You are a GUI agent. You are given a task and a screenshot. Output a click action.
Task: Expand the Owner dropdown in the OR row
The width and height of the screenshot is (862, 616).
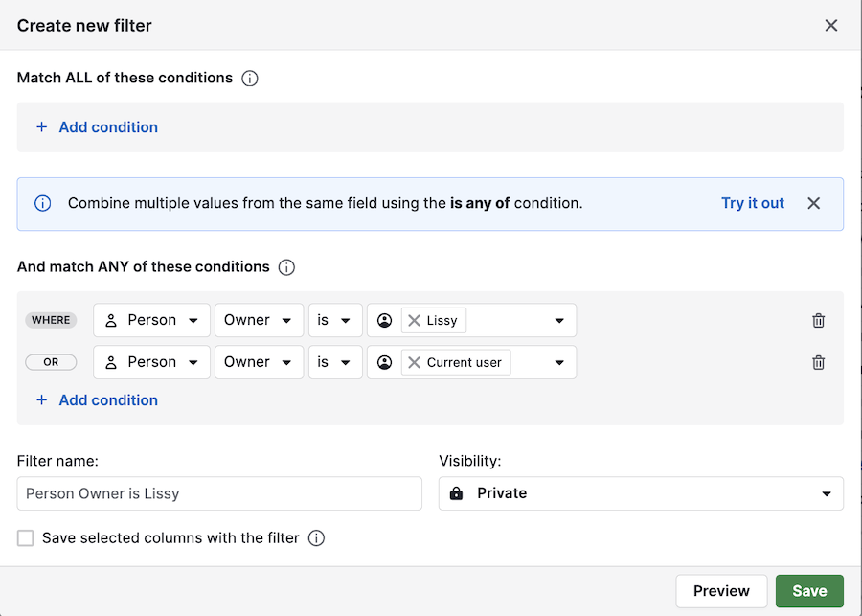(259, 362)
